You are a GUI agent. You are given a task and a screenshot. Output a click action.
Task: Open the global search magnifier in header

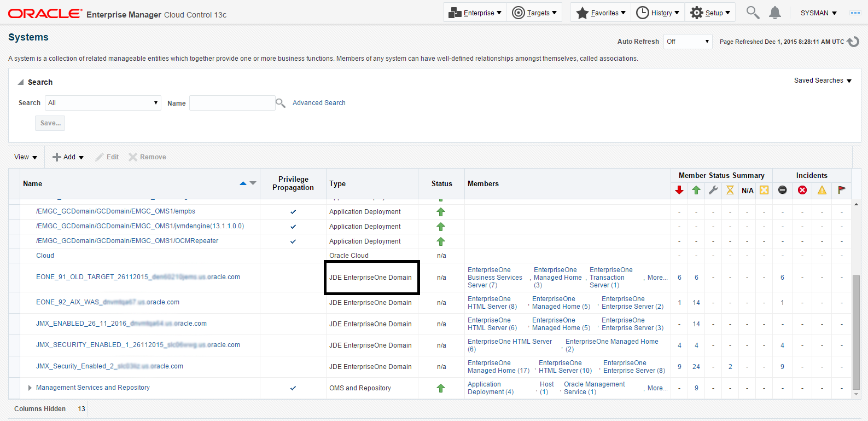[x=753, y=13]
